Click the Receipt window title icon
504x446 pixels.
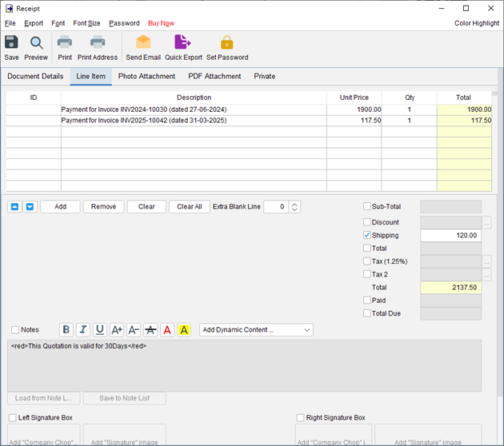click(10, 8)
